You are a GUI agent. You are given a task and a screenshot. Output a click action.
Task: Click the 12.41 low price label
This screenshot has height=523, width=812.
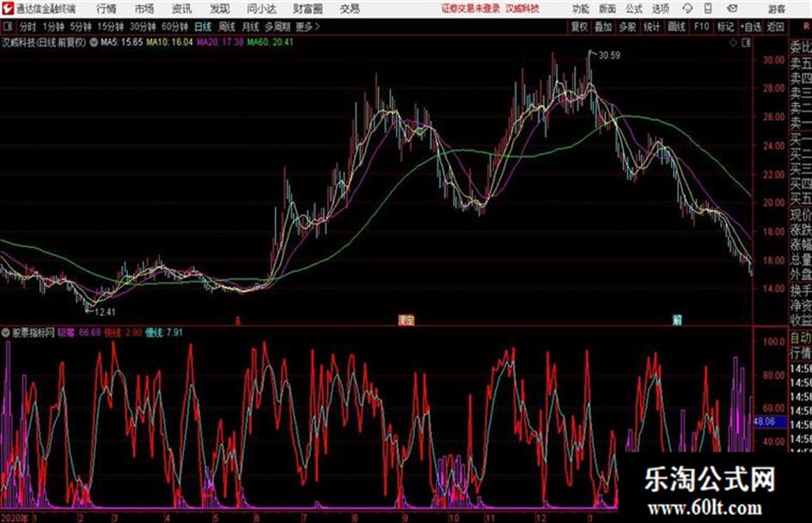[105, 312]
